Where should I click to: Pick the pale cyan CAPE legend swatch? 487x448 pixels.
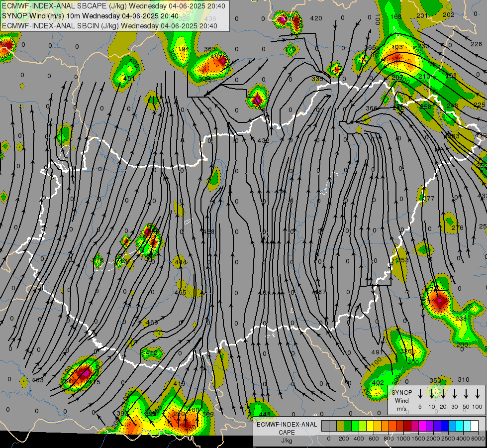coord(468,426)
